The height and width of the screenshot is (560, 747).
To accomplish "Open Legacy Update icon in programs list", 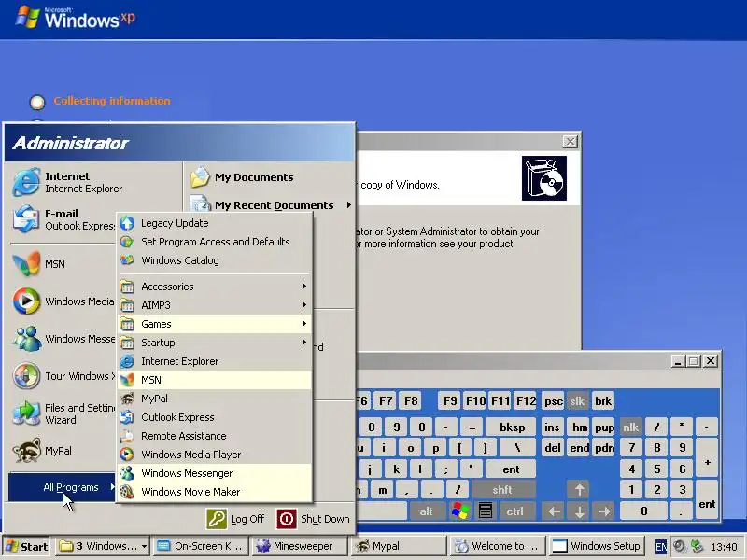I will pos(127,223).
